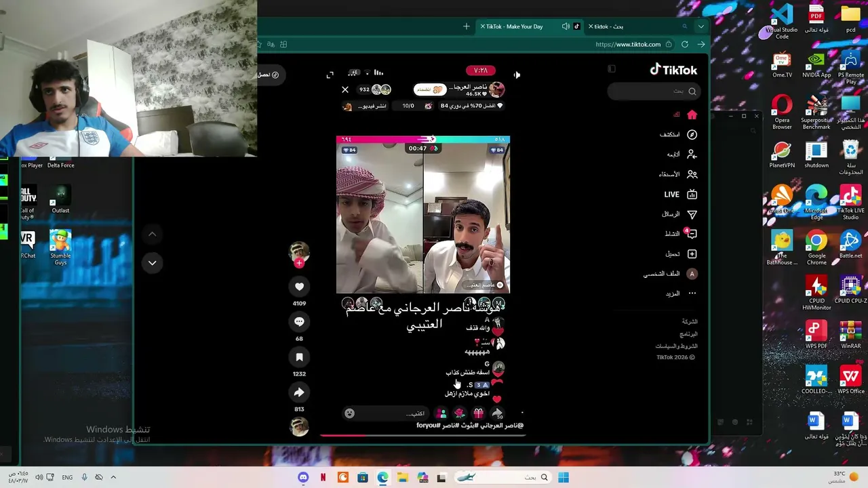Open Visual Studio Code desktop icon
Image resolution: width=868 pixels, height=488 pixels.
(782, 20)
